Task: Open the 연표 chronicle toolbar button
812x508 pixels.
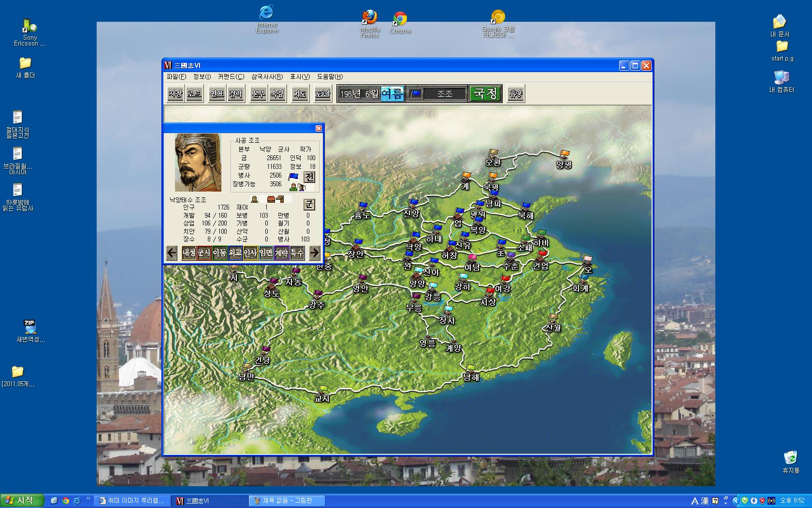Action: [x=217, y=94]
